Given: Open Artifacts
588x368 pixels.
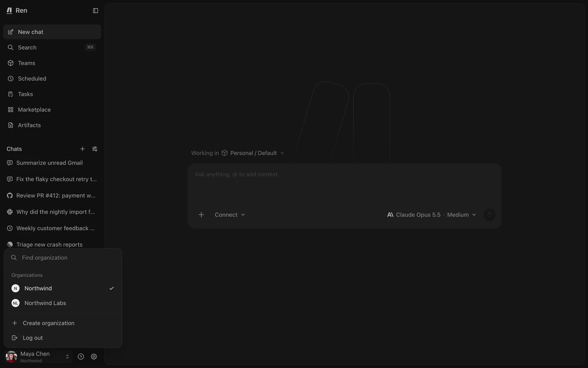Looking at the screenshot, I should [52, 125].
